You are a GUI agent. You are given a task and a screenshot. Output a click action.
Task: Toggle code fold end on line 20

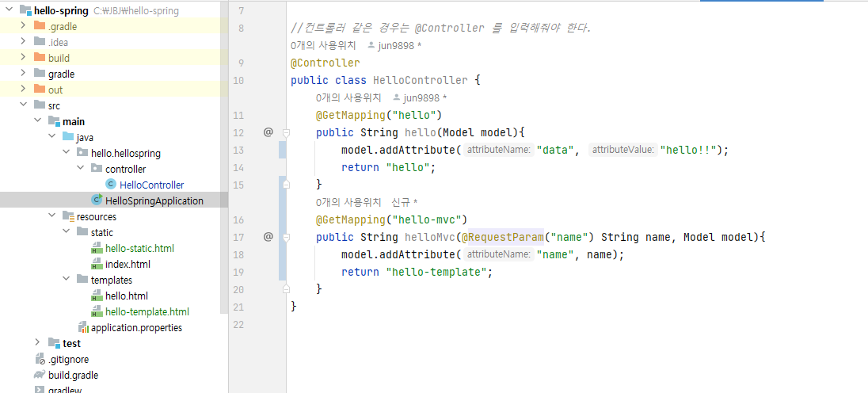286,289
